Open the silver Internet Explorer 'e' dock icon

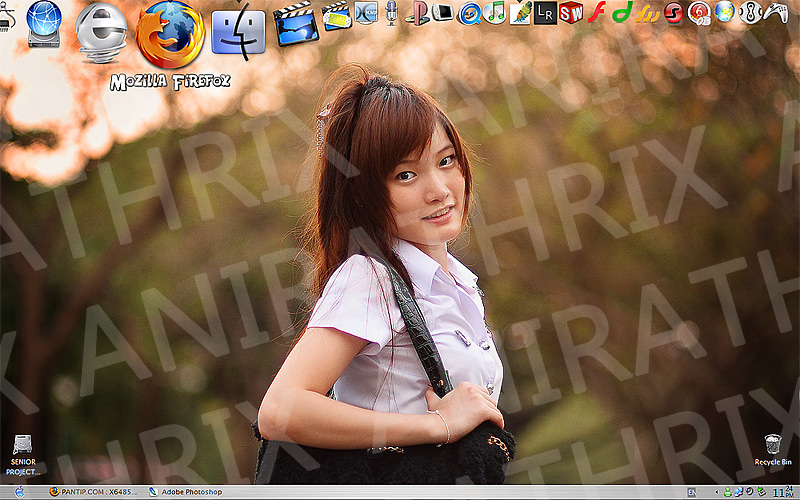(x=101, y=33)
